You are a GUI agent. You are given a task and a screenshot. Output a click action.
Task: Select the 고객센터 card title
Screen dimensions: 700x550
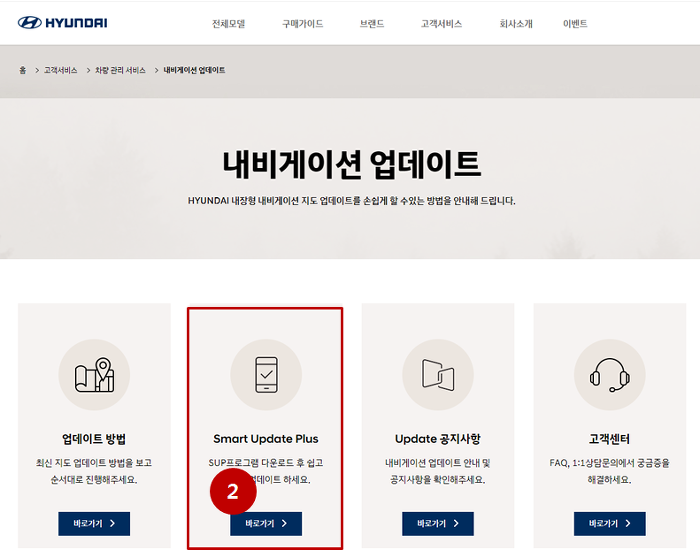coord(610,439)
